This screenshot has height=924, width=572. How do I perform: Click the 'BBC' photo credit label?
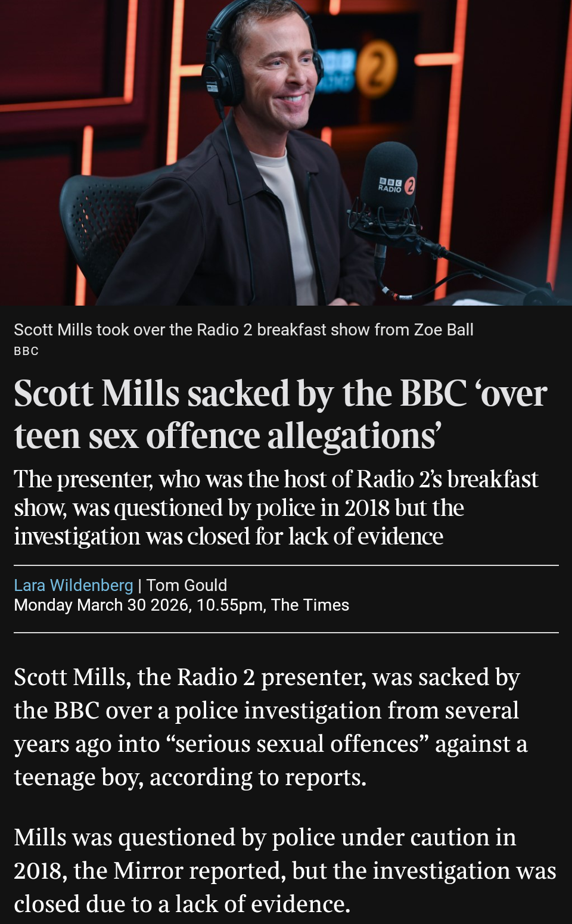[26, 351]
